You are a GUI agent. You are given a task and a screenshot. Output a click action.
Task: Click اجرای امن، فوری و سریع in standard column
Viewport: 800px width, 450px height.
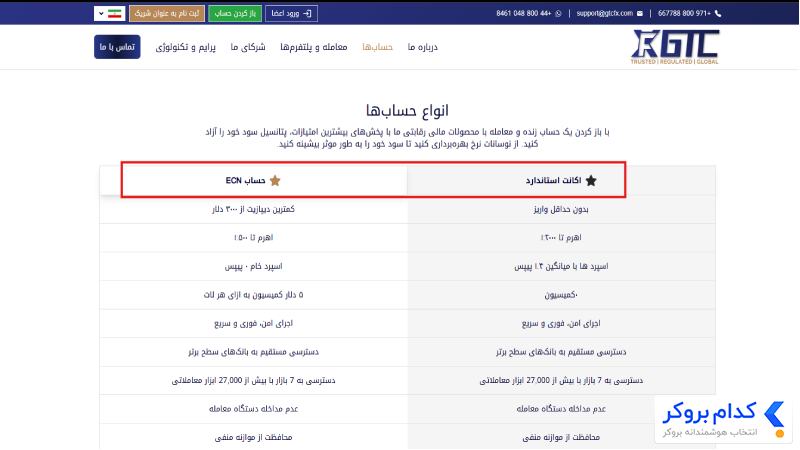pyautogui.click(x=561, y=323)
